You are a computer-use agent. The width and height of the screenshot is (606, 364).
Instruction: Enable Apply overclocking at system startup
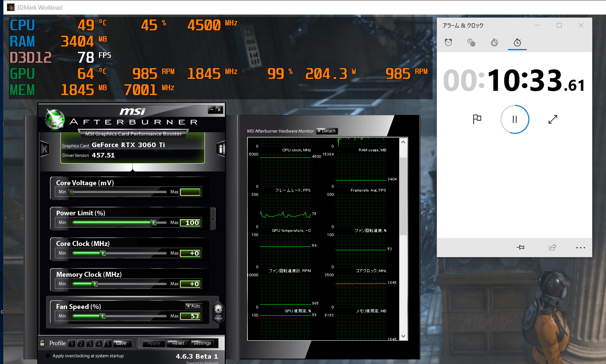point(48,356)
